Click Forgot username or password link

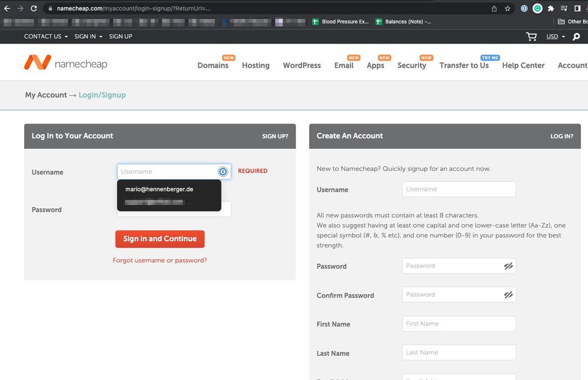coord(160,260)
